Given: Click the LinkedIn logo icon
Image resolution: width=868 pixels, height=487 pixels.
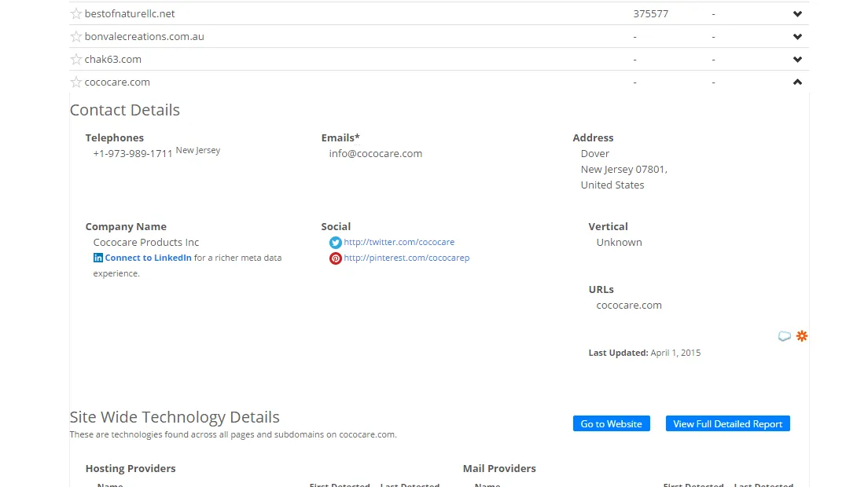Looking at the screenshot, I should [x=98, y=258].
